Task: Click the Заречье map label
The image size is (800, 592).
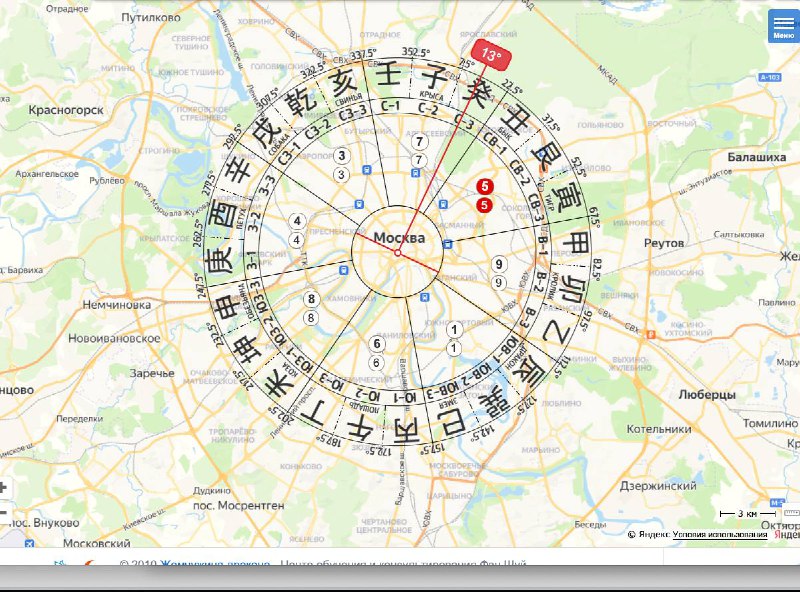Action: click(x=152, y=373)
